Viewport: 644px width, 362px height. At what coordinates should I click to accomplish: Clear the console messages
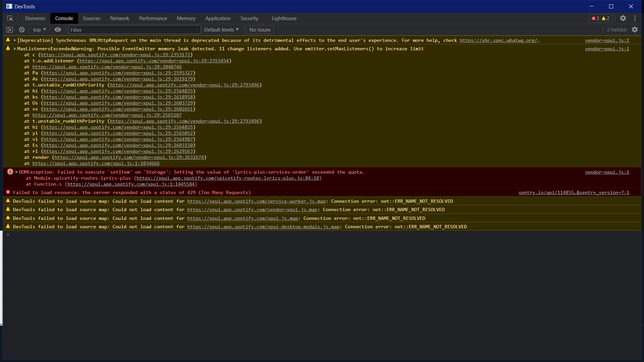[21, 29]
